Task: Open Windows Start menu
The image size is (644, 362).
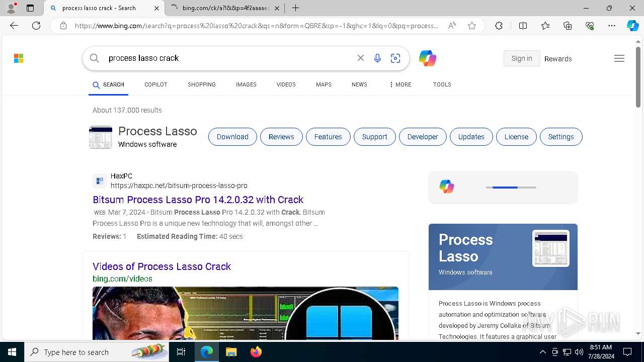Action: (x=12, y=352)
